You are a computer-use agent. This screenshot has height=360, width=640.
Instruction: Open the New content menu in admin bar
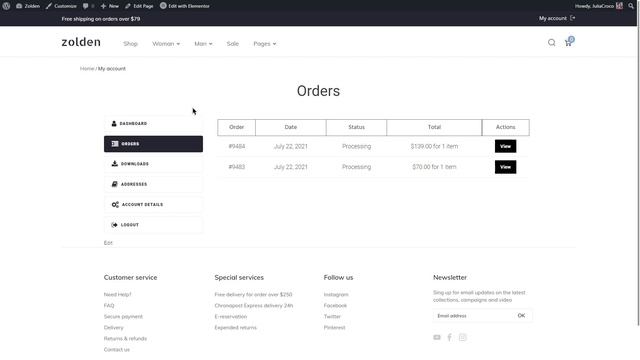[109, 6]
